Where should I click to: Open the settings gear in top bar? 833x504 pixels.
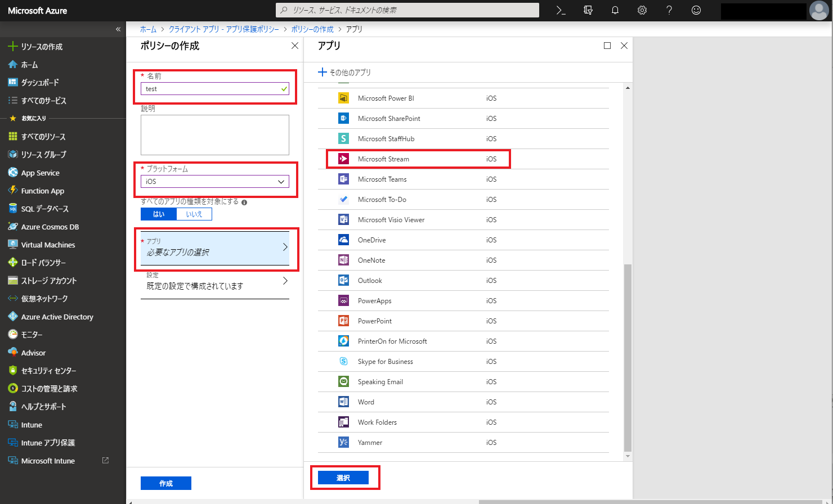pos(642,10)
